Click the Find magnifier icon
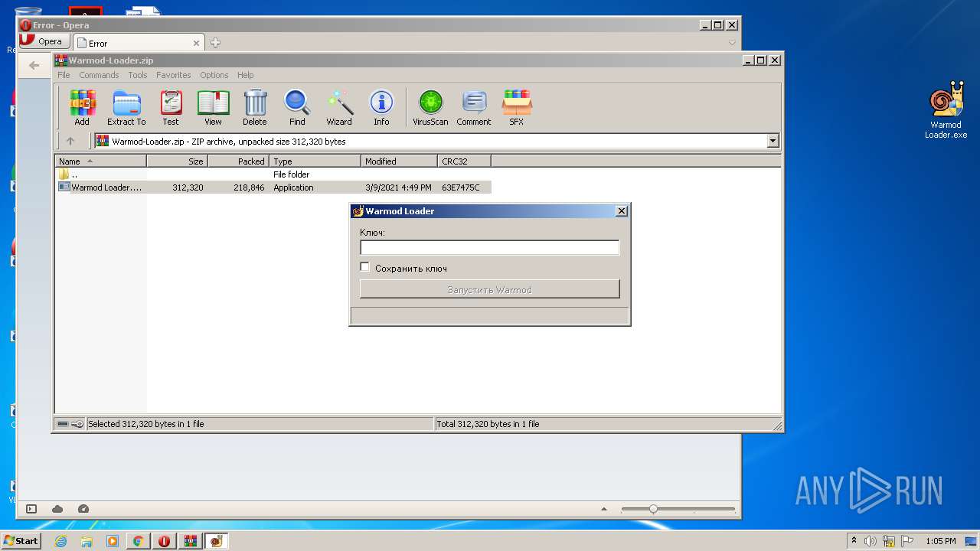The width and height of the screenshot is (980, 551). click(297, 107)
